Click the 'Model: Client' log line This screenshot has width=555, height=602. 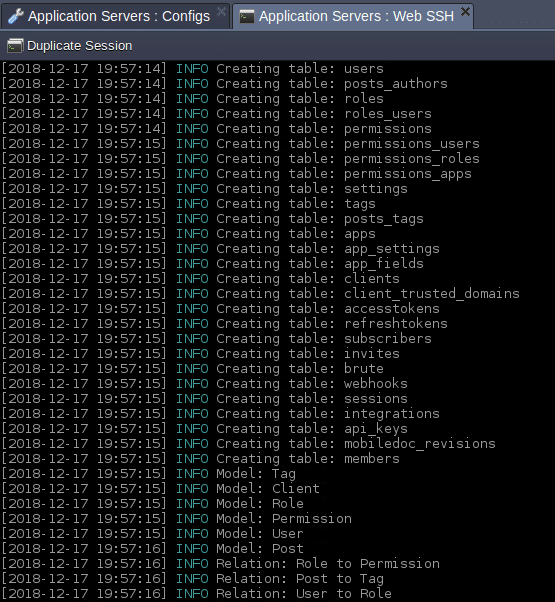point(161,489)
